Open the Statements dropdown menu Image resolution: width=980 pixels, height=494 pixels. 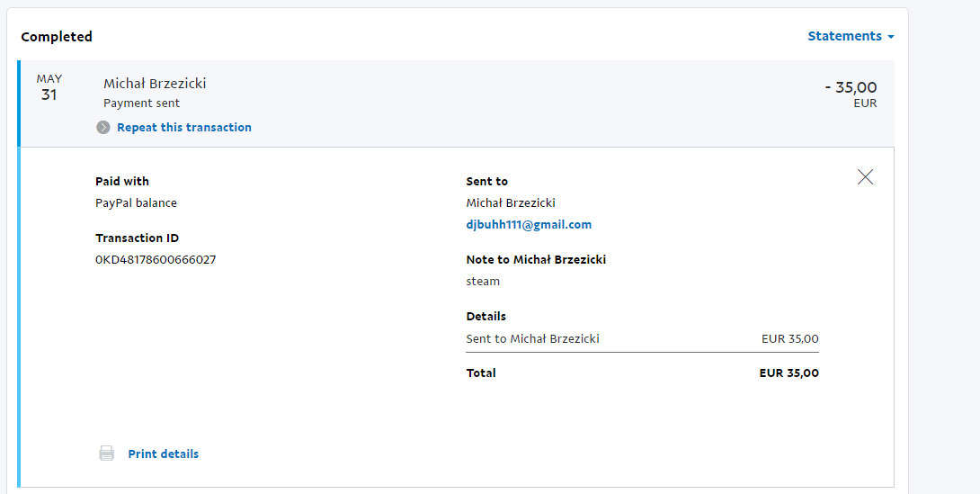tap(851, 36)
